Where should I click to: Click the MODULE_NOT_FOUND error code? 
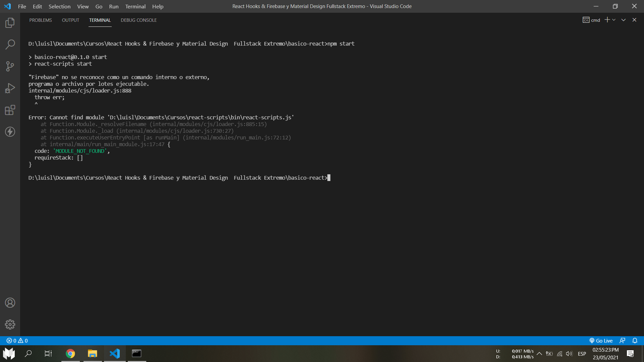click(80, 151)
